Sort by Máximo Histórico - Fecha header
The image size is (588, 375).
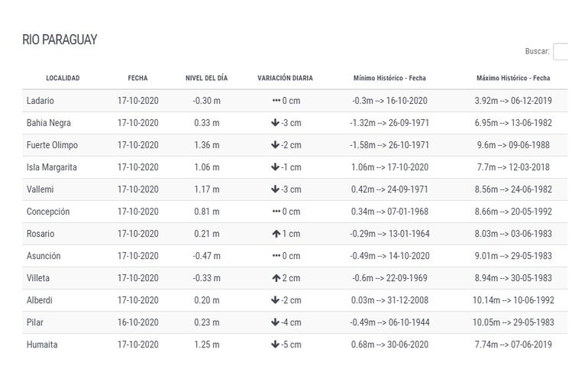pyautogui.click(x=513, y=78)
